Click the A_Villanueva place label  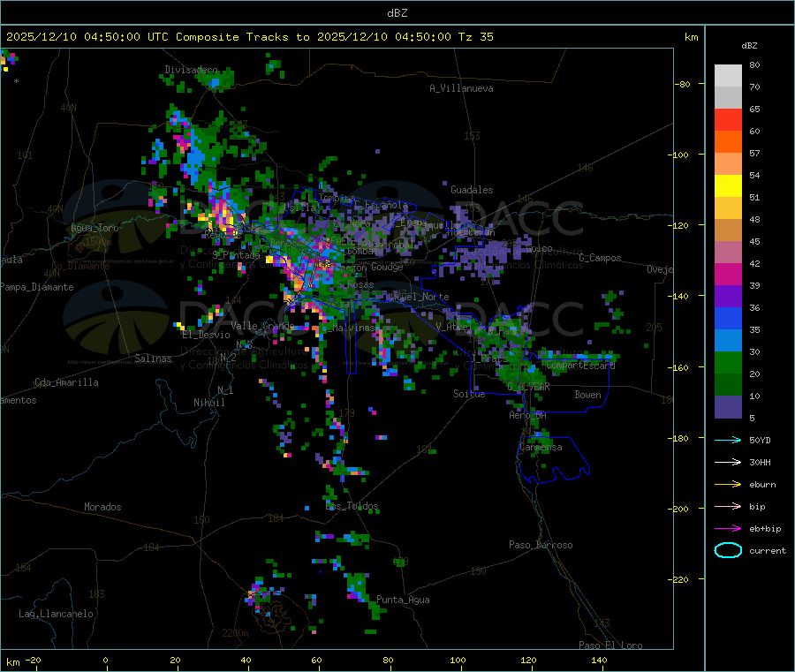[x=461, y=88]
